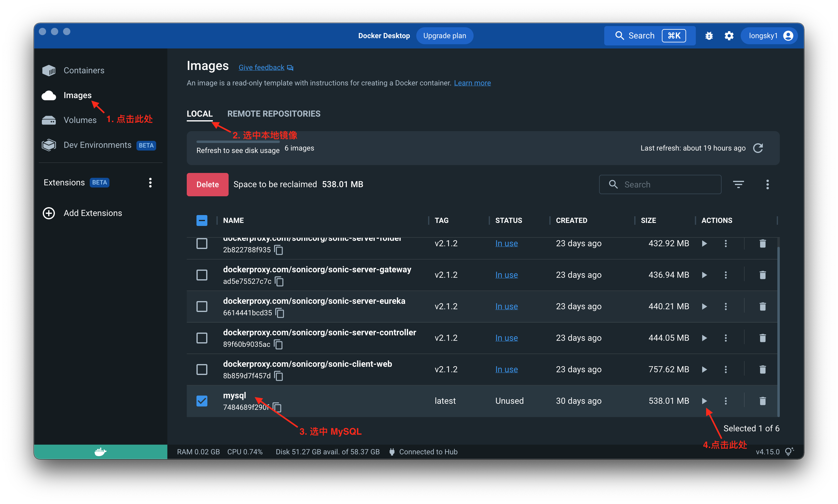Check the sonic-client-web image checkbox

pyautogui.click(x=202, y=369)
